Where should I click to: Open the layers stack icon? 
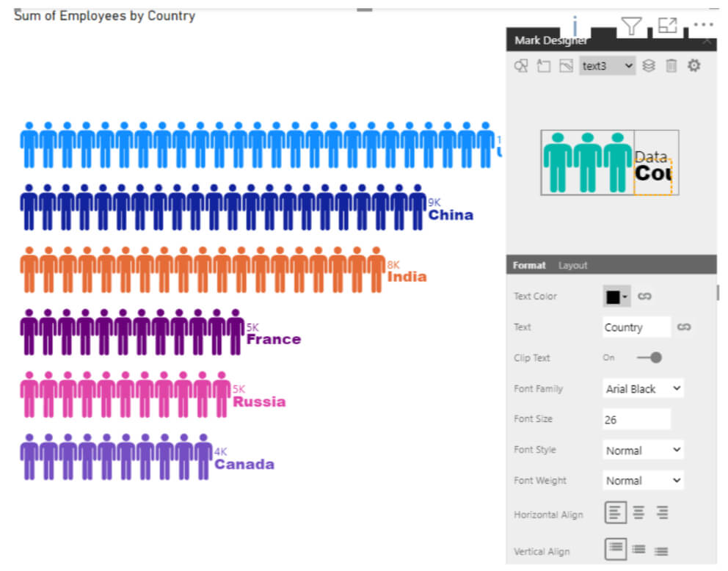(x=649, y=66)
